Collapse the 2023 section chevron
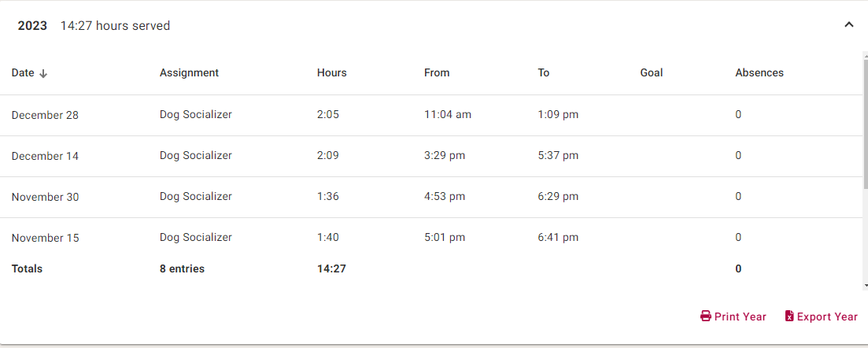 pyautogui.click(x=848, y=25)
